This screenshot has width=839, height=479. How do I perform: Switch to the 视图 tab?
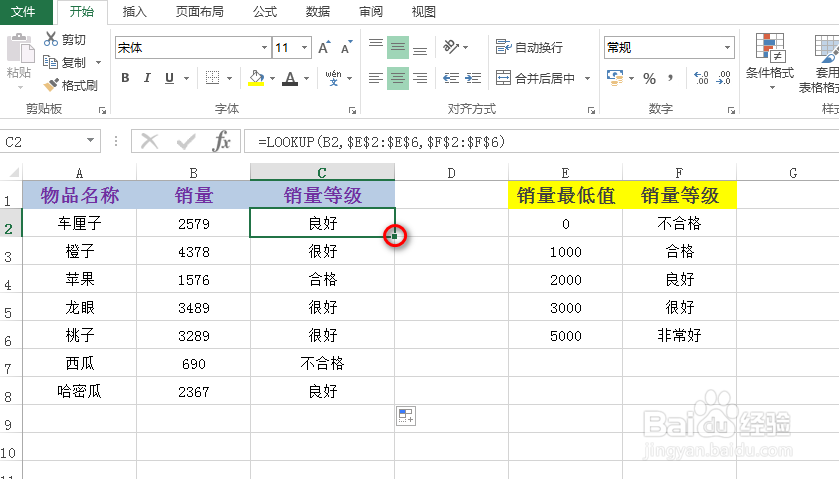(423, 12)
